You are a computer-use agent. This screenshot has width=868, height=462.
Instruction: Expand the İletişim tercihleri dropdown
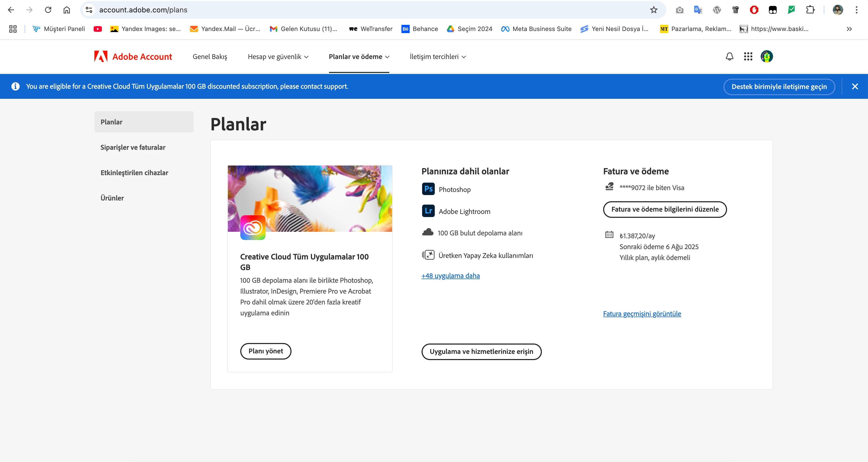(438, 57)
